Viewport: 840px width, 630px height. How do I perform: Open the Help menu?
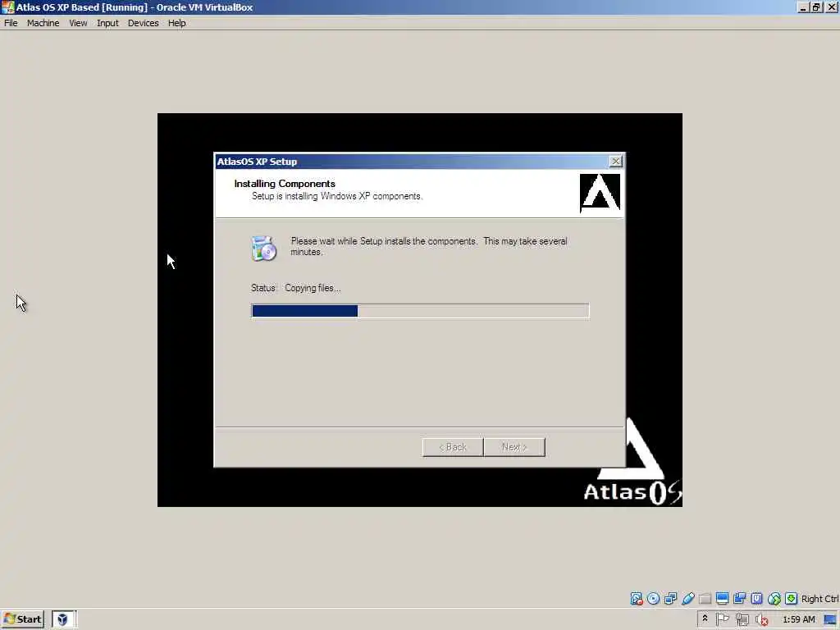tap(177, 23)
